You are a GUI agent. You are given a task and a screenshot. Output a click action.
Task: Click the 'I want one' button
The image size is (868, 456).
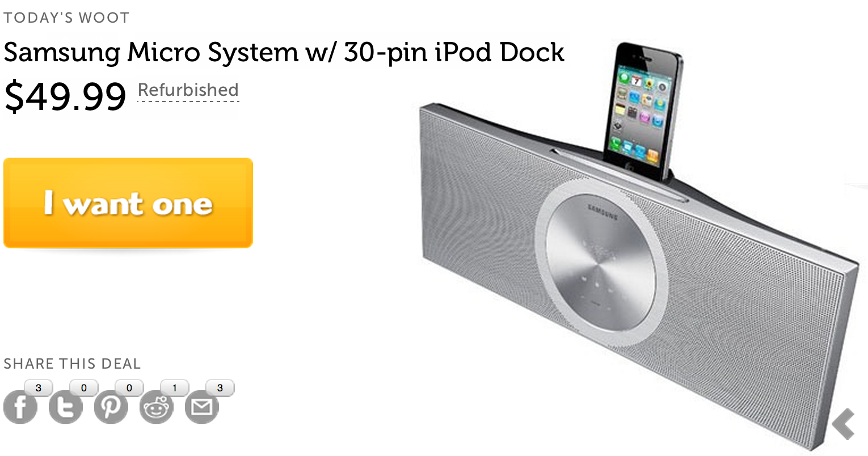pos(128,202)
